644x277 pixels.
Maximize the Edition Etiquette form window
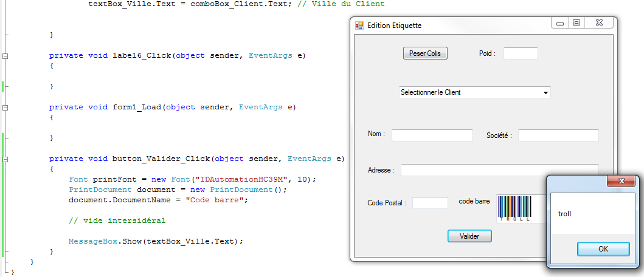tap(576, 23)
